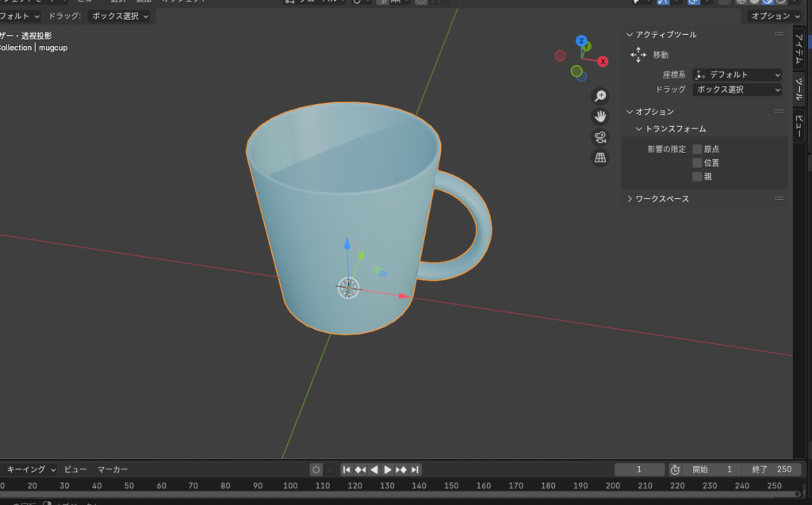Enable the 親 checkbox
Image resolution: width=812 pixels, height=505 pixels.
tap(698, 176)
